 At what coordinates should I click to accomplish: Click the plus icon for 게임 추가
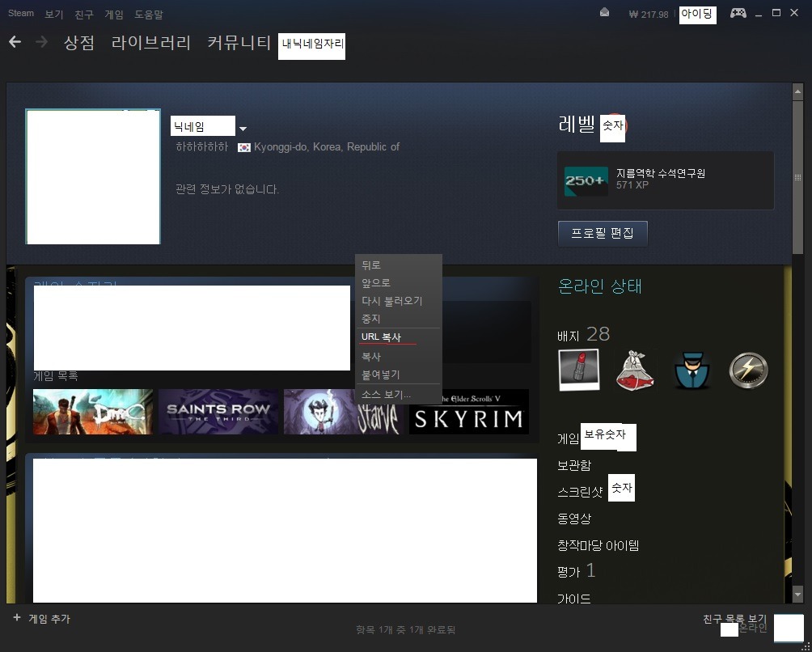pos(17,617)
